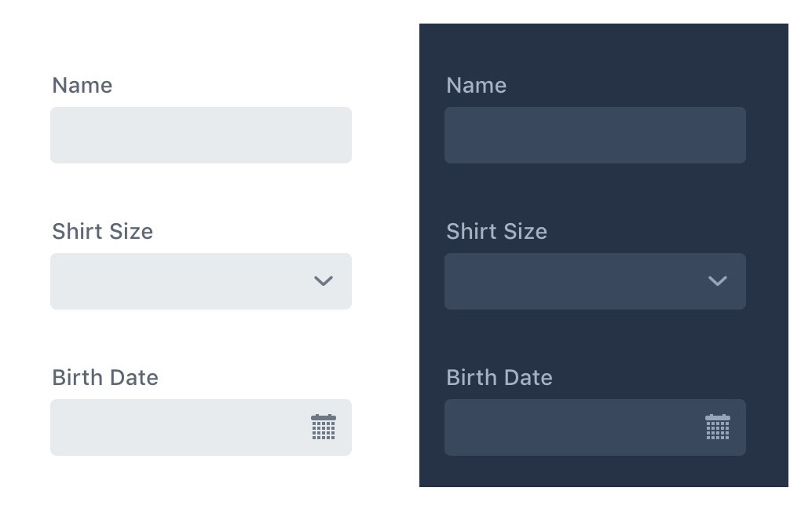Click the Birth Date label on white background

(105, 378)
